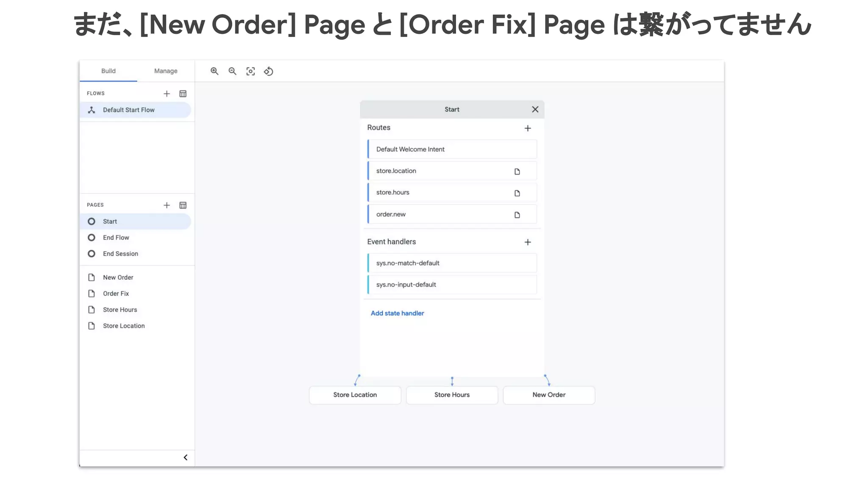Screen dimensions: 868x488
Task: Open the sys.no-input-default event handler
Action: point(452,284)
